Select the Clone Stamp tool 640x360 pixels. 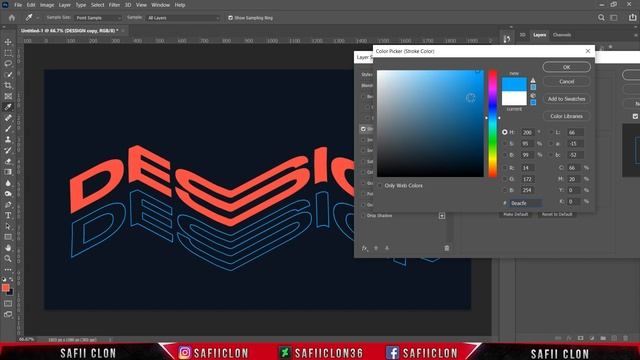pyautogui.click(x=8, y=140)
